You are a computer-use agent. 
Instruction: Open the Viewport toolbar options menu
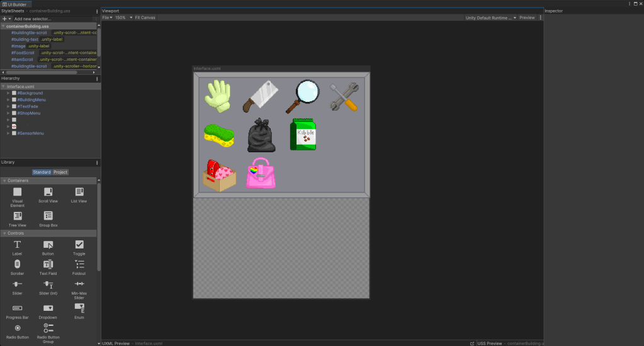point(540,18)
